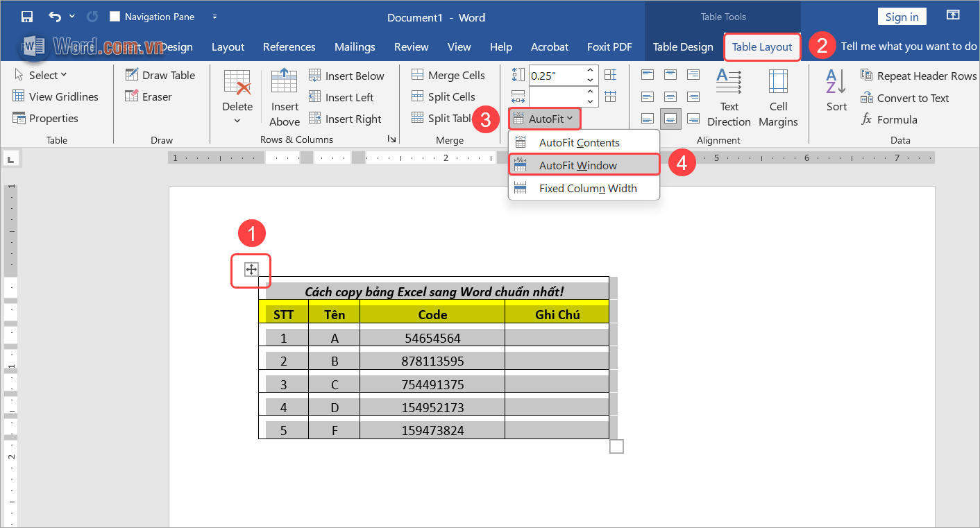Click the highlighted Align Bottom Center icon

coord(670,119)
